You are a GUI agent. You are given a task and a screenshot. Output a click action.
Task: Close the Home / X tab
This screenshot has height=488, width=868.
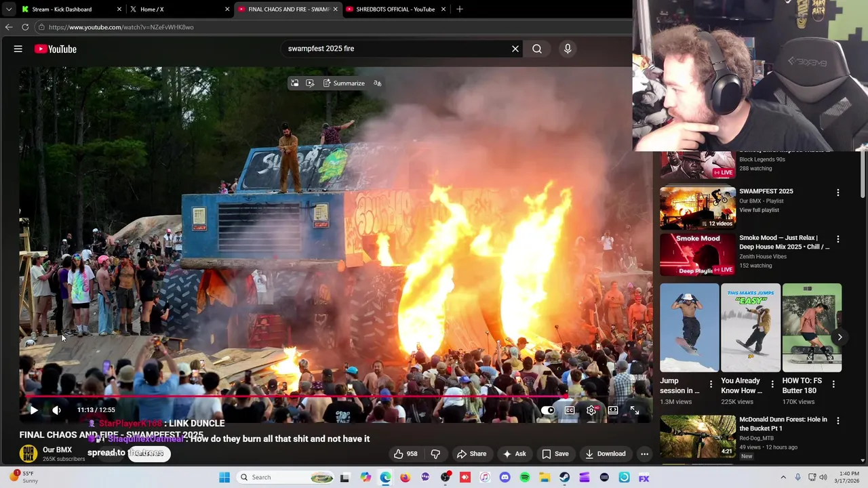click(x=227, y=9)
